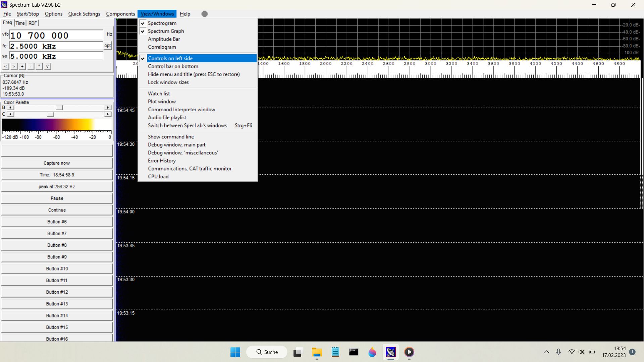Toggle 'Show command line' option
This screenshot has height=362, width=644.
(198, 137)
